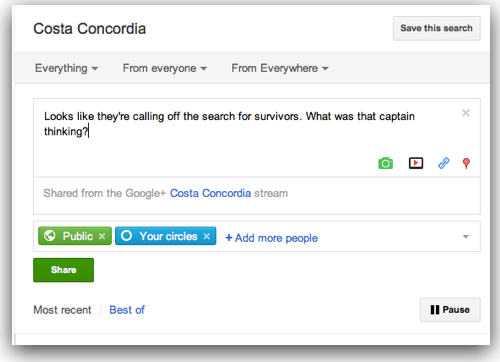Select the green Public sharing chip

click(x=75, y=236)
